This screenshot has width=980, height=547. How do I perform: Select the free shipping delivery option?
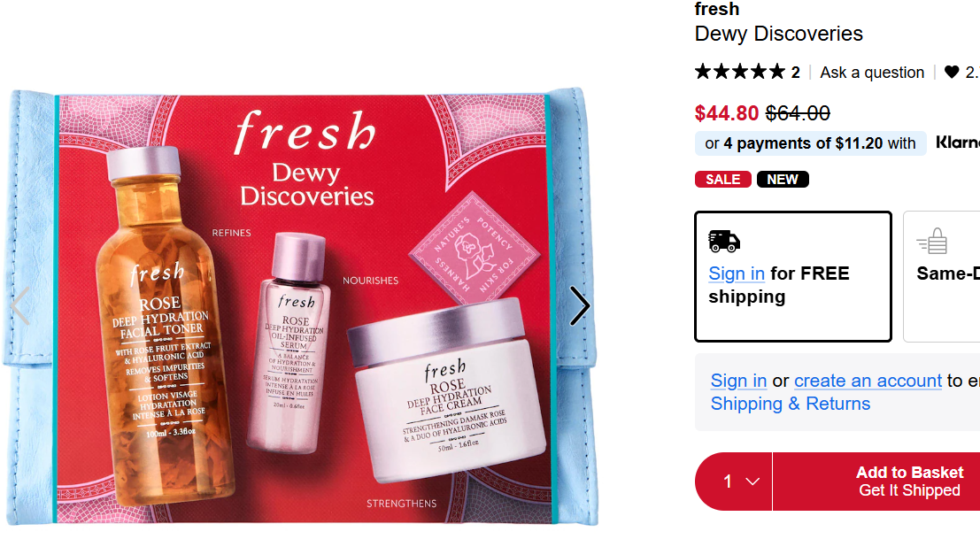(x=793, y=276)
